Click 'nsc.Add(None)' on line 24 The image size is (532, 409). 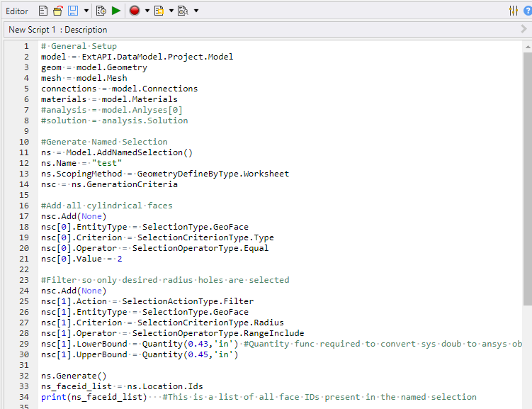pos(74,291)
